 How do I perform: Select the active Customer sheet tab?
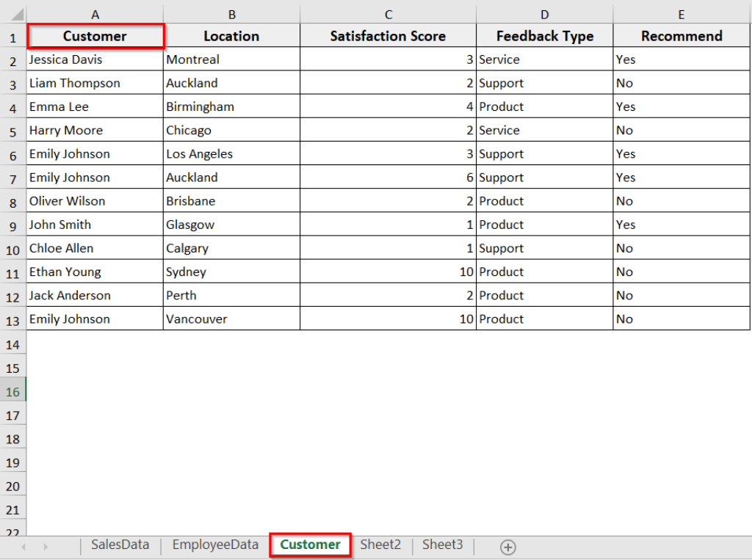tap(310, 545)
